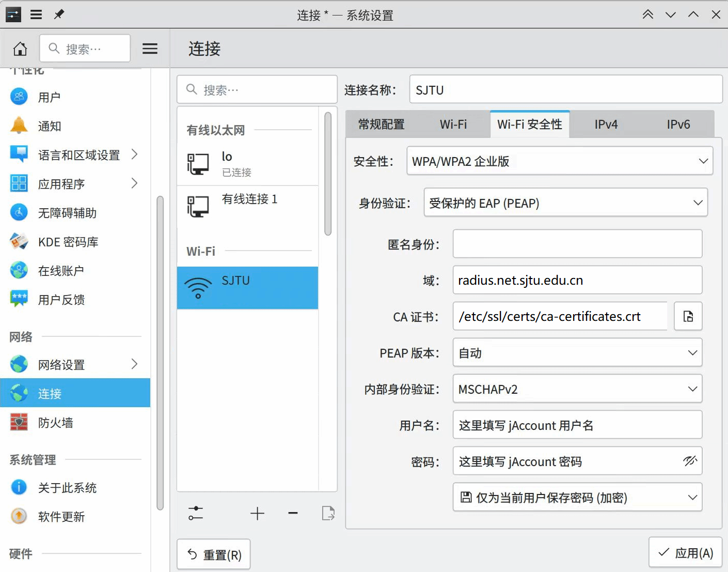Open the 软件更新 icon
The width and height of the screenshot is (728, 572).
[19, 516]
